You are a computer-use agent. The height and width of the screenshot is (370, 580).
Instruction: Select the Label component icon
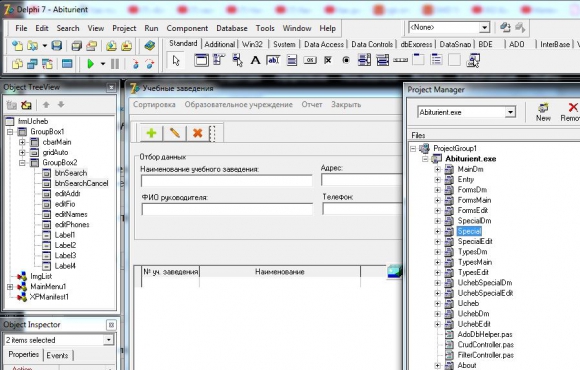pyautogui.click(x=255, y=60)
